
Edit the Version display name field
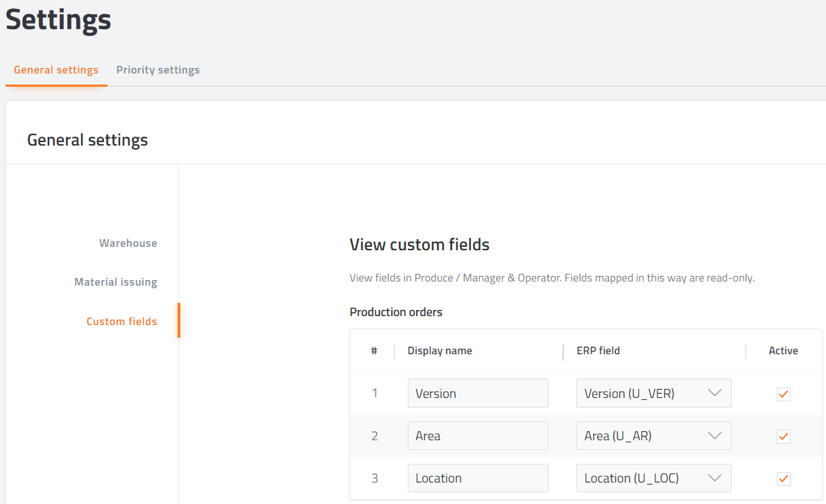point(478,393)
